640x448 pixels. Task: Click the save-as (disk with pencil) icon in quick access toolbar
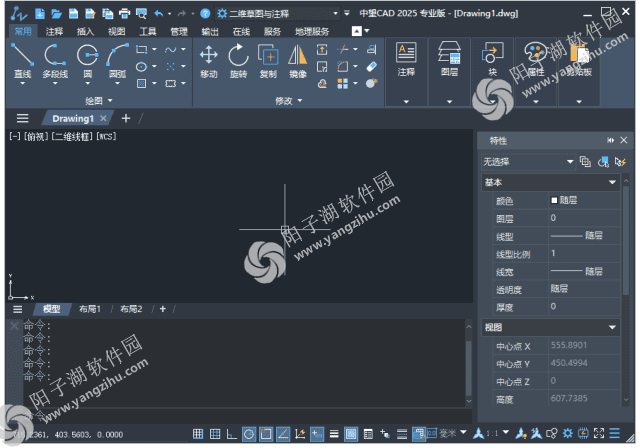[x=90, y=13]
